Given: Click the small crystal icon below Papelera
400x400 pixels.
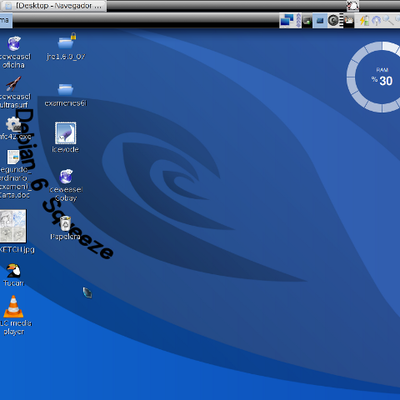Looking at the screenshot, I should point(87,293).
